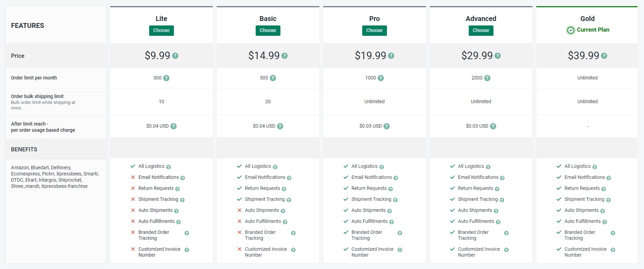
Task: Click the Current Plan checkmark icon under Gold
Action: point(570,30)
